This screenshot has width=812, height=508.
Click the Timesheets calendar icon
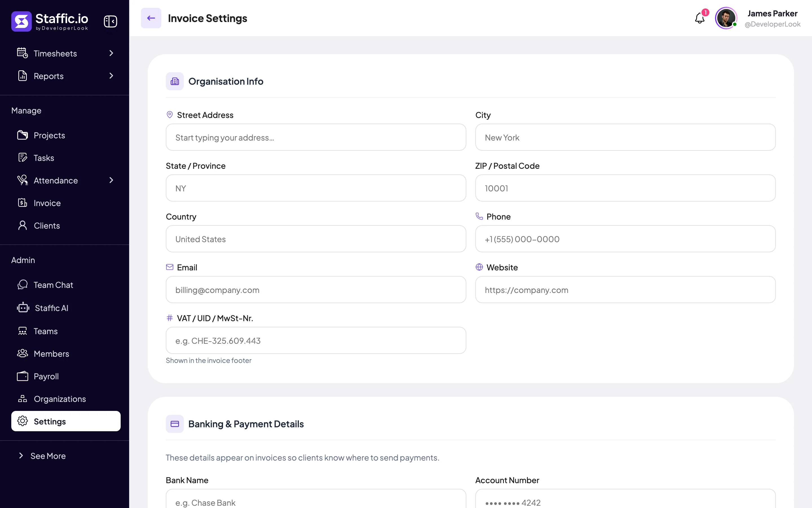click(23, 53)
